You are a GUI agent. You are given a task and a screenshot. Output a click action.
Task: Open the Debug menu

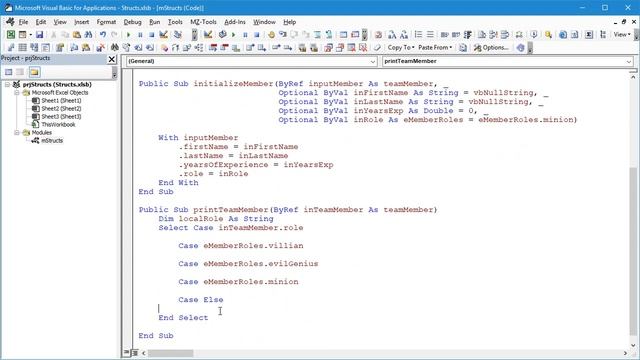click(132, 22)
